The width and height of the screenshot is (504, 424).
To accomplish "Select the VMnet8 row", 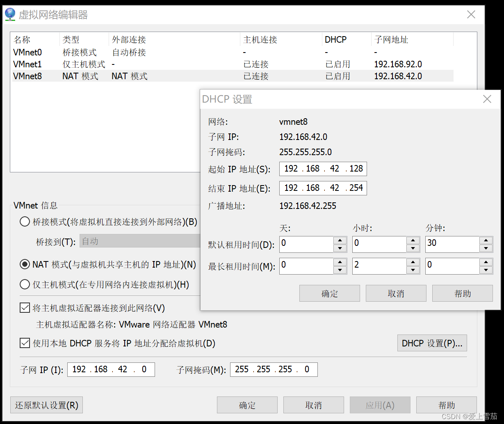I will pos(233,76).
